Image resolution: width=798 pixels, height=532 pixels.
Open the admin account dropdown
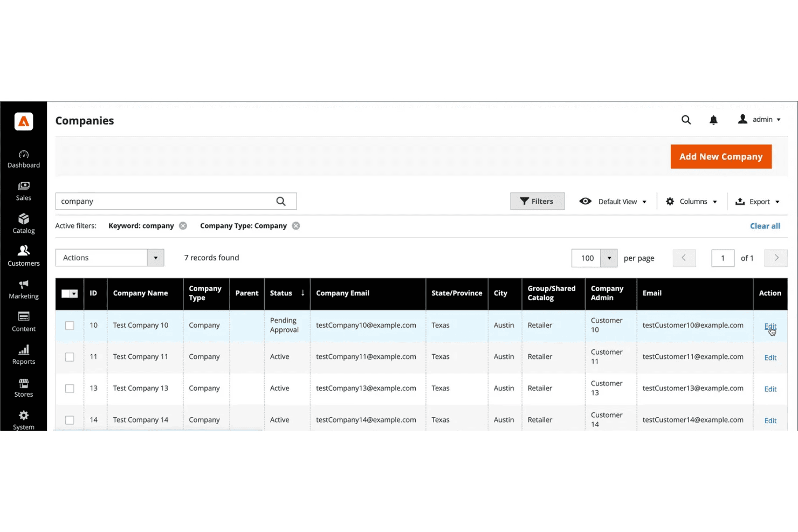tap(759, 120)
